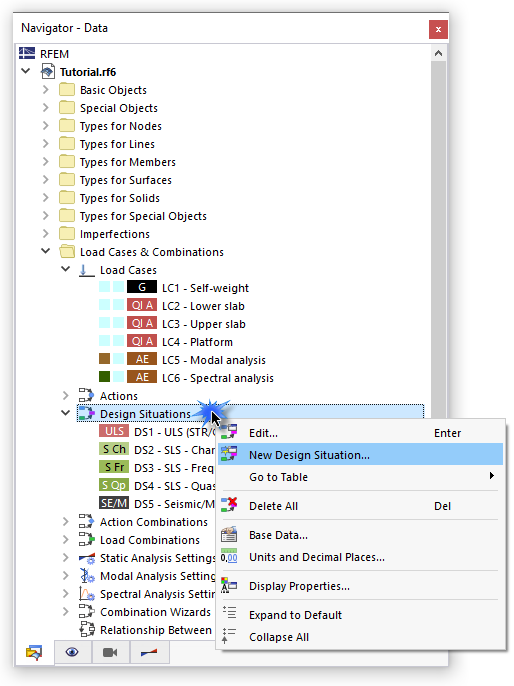The width and height of the screenshot is (514, 686).
Task: Switch to the Navigator Data tab icon
Action: pos(34,652)
